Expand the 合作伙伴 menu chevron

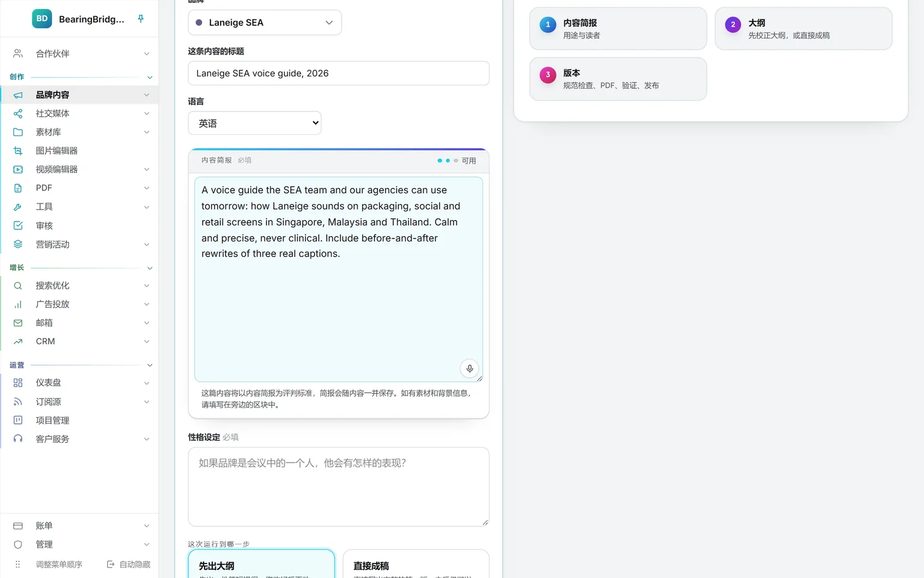[147, 54]
